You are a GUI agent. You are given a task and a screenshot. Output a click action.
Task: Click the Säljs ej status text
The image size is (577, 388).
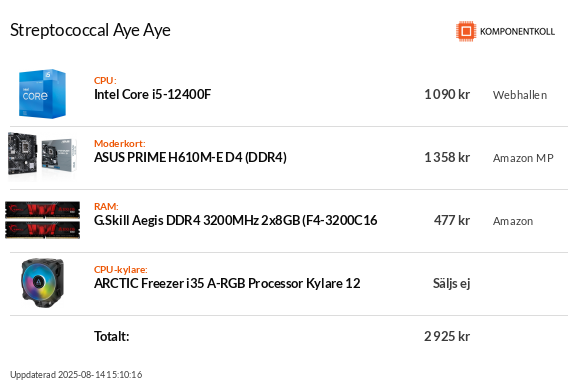click(x=452, y=283)
